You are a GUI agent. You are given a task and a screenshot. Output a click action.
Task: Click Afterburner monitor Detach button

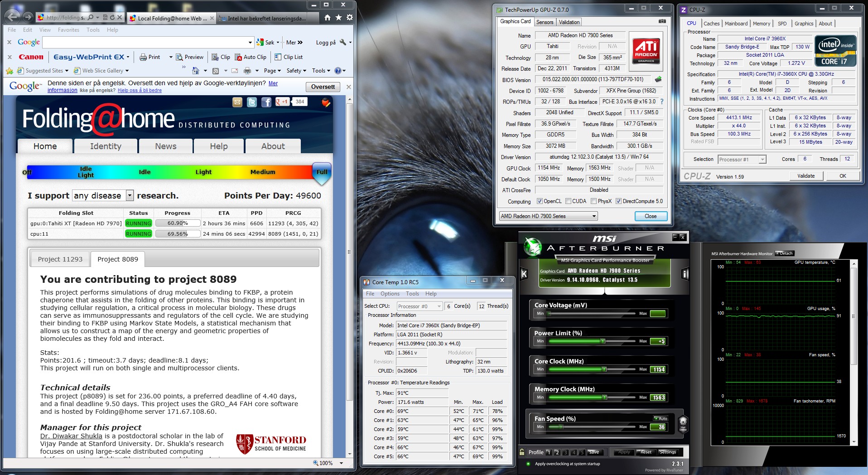point(784,253)
